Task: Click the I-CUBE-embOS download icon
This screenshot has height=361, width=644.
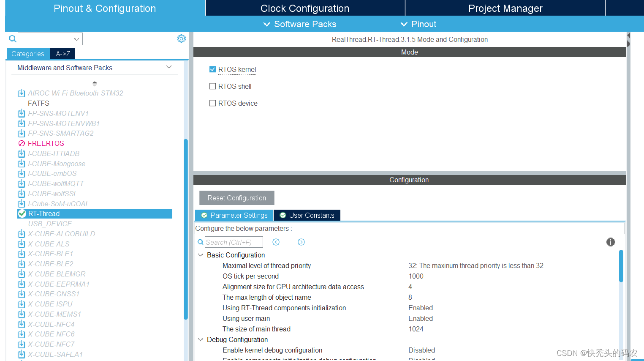Action: (x=22, y=173)
